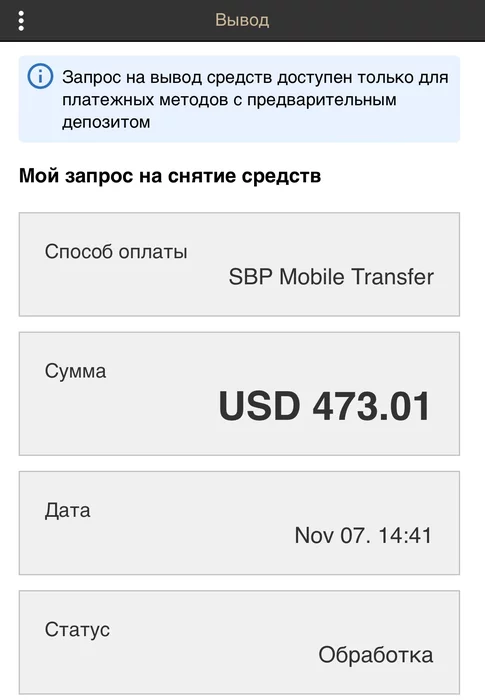Screen dimensions: 485x700
Task: Click the Nov 07. 14:41 date value
Action: 363,535
